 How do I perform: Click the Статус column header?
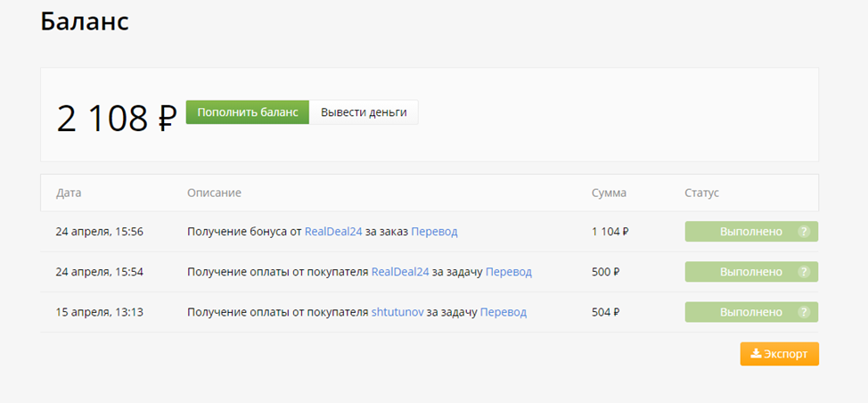pos(701,193)
